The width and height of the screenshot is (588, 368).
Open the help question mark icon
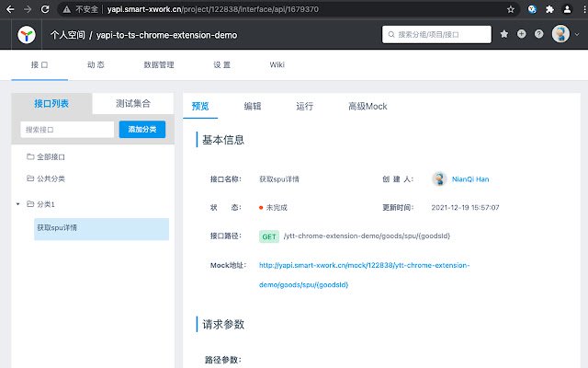point(538,35)
